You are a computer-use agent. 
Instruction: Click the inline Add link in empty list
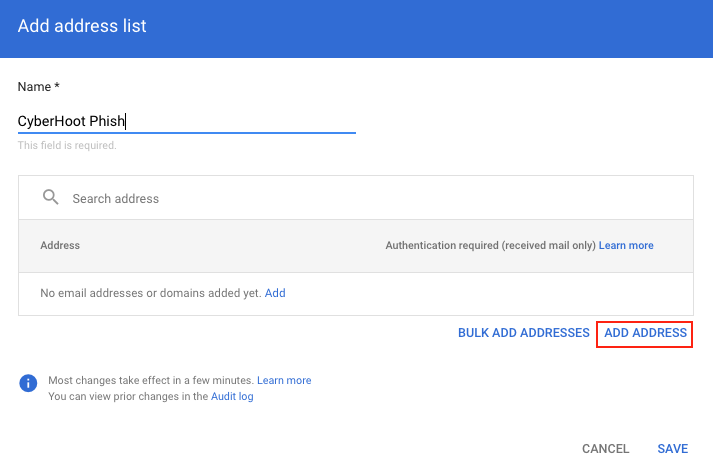tap(275, 293)
